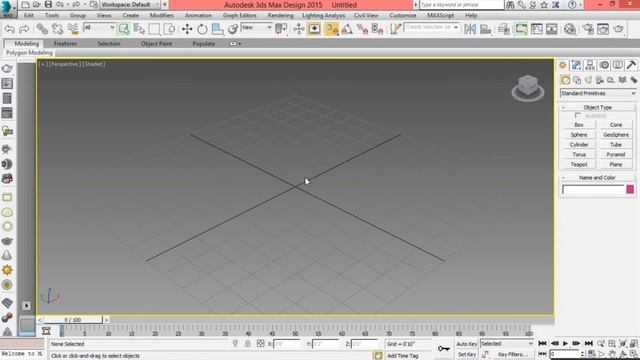
Task: Open Select by Name dialog icon
Action: pos(139,29)
